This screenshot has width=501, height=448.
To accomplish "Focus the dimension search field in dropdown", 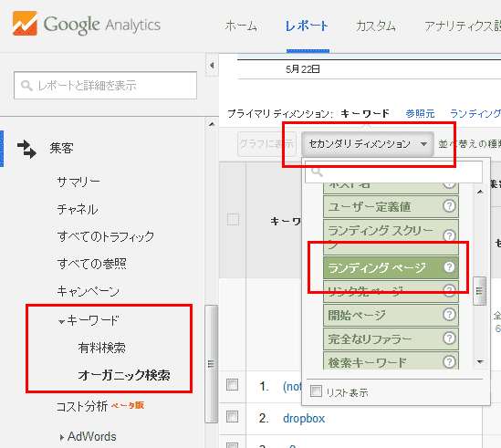I will point(393,172).
